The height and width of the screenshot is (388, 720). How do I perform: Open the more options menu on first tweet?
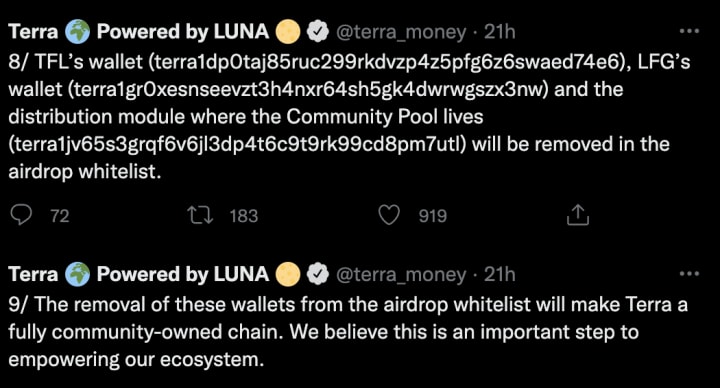689,31
